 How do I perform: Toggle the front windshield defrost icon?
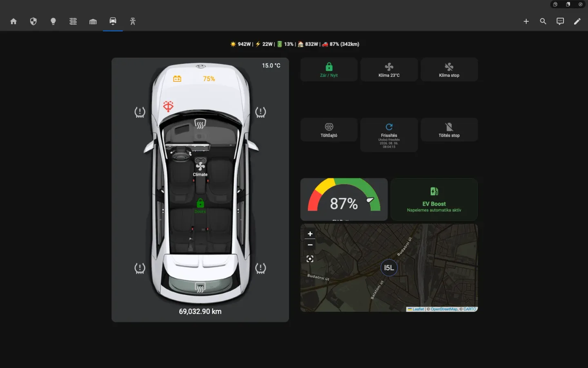coord(200,123)
